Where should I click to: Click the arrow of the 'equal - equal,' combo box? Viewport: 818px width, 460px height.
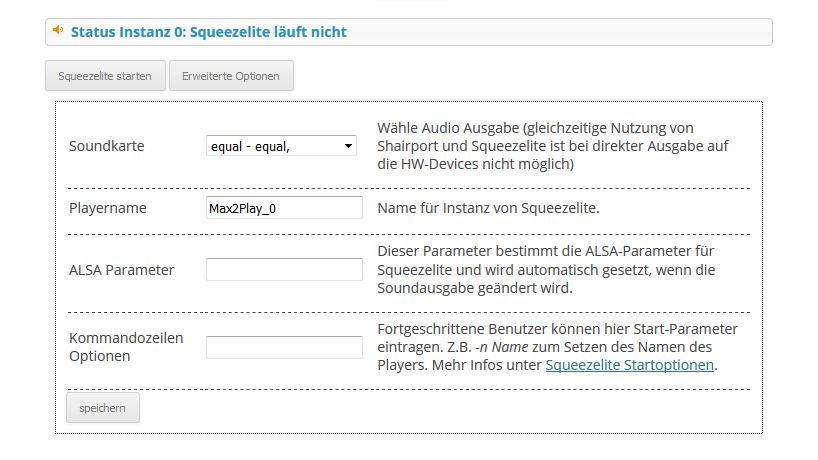click(348, 146)
